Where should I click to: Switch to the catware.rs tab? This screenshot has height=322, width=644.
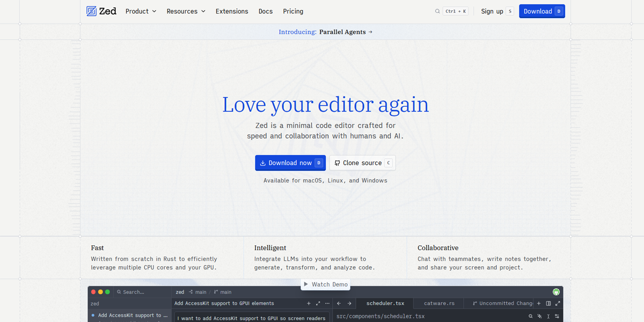tap(439, 303)
